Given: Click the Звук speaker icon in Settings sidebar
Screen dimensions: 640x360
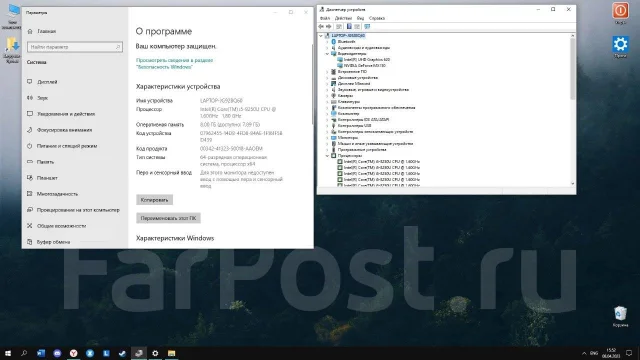Looking at the screenshot, I should click(30, 98).
